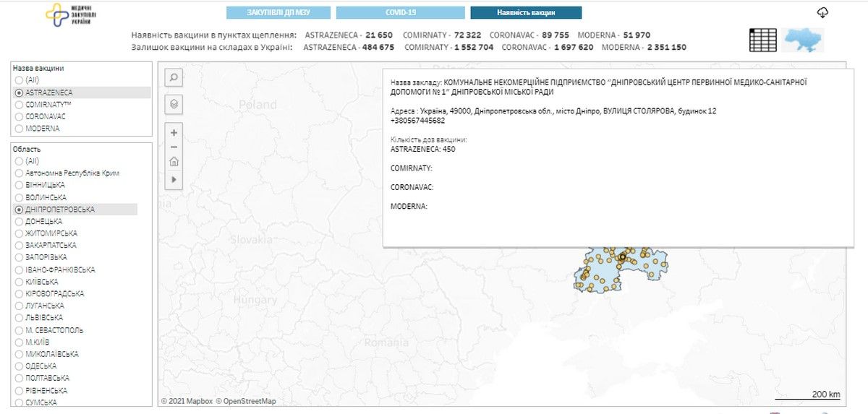
Task: Choose MODERNA in vaccine name filter
Action: click(19, 129)
